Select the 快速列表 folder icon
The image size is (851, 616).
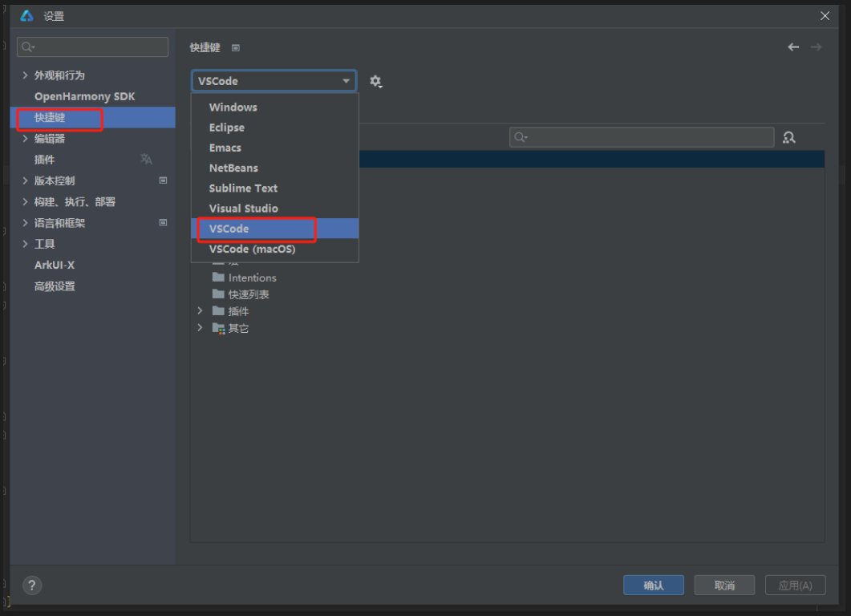218,294
